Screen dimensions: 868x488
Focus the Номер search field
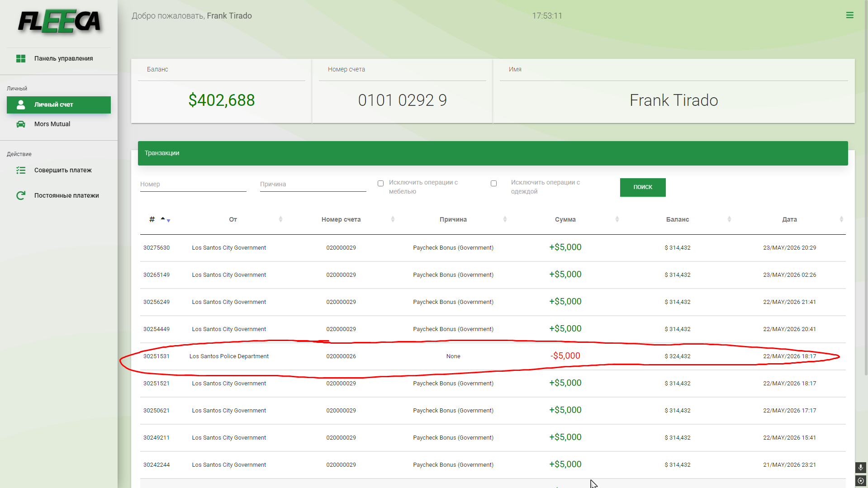point(193,185)
